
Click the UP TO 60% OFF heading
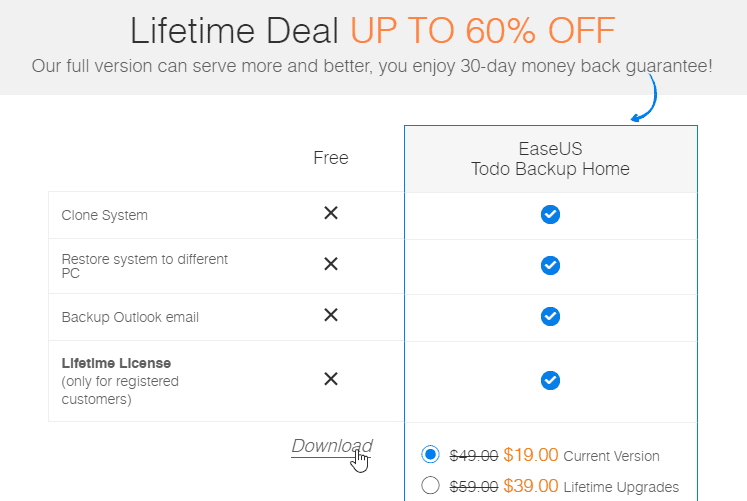click(x=483, y=30)
